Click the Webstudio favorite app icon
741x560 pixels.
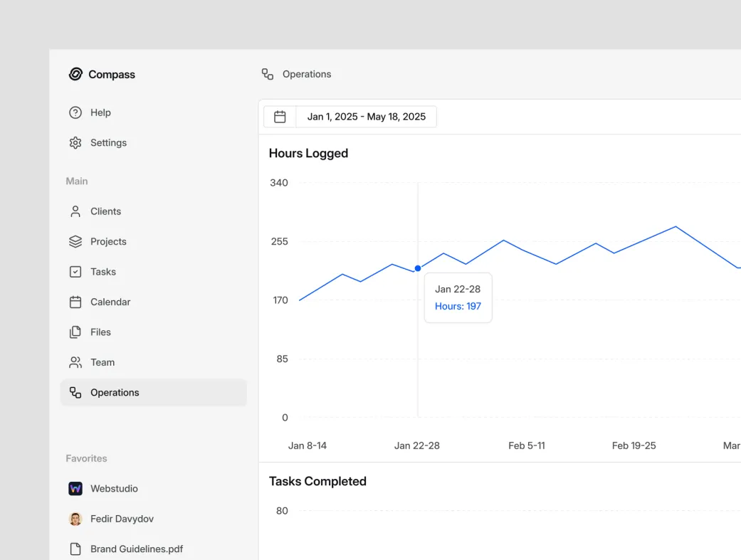click(x=75, y=489)
